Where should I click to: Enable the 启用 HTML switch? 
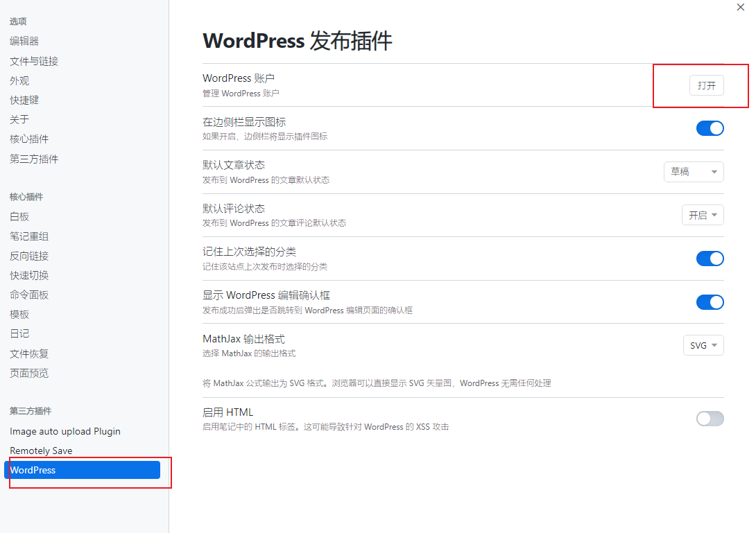(710, 419)
